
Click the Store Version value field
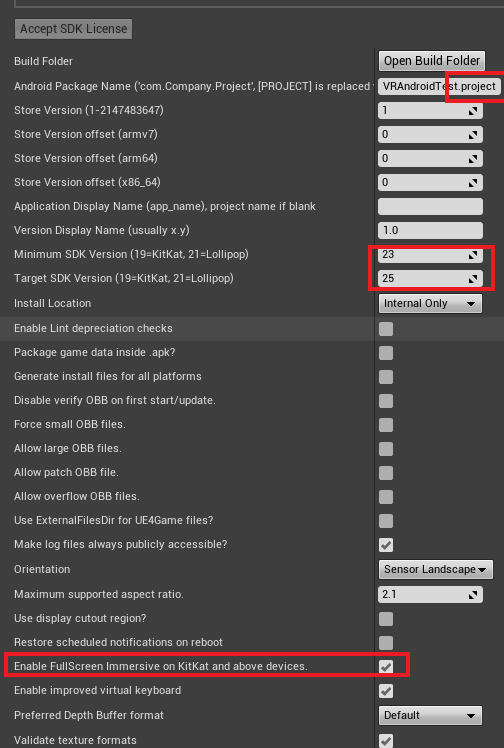430,111
